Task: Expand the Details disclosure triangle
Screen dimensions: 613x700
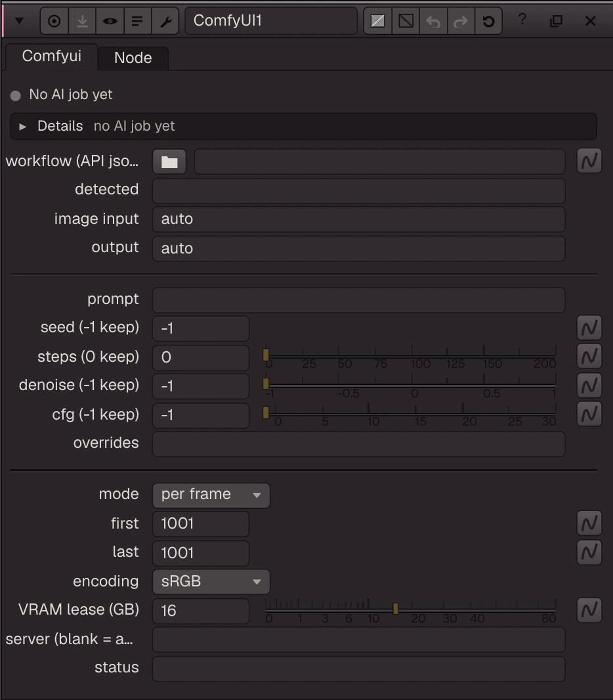Action: (23, 127)
